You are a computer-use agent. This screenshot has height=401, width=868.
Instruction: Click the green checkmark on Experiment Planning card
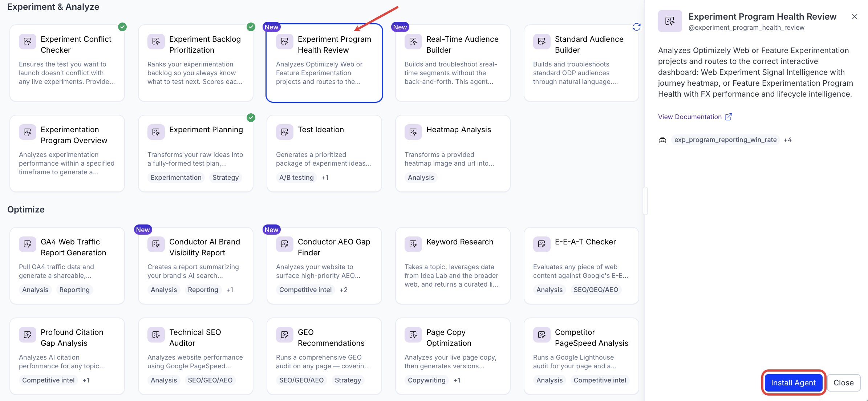pos(251,118)
